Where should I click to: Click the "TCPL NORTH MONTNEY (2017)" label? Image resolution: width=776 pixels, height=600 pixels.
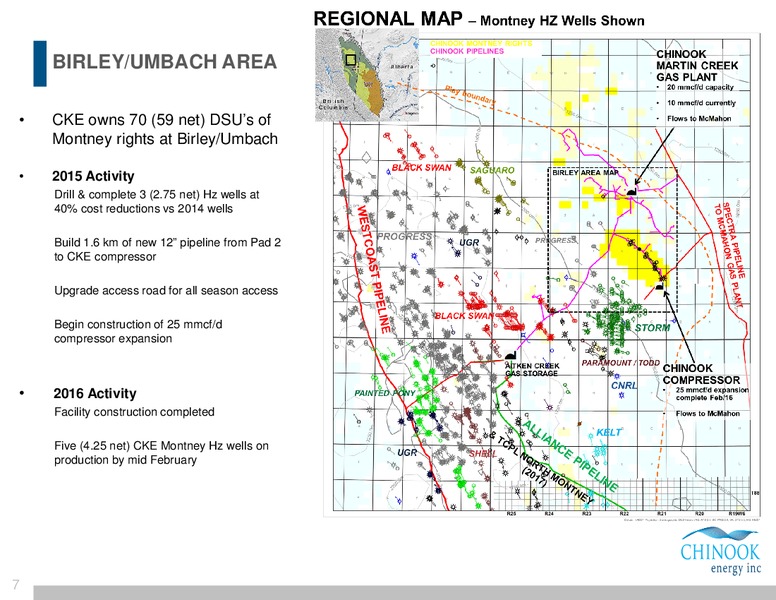(x=541, y=469)
